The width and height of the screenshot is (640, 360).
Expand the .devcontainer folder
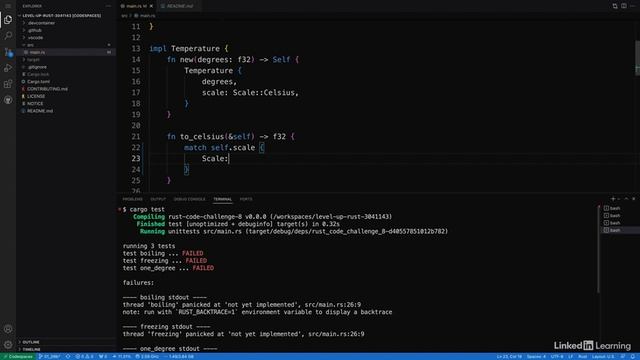coord(41,23)
